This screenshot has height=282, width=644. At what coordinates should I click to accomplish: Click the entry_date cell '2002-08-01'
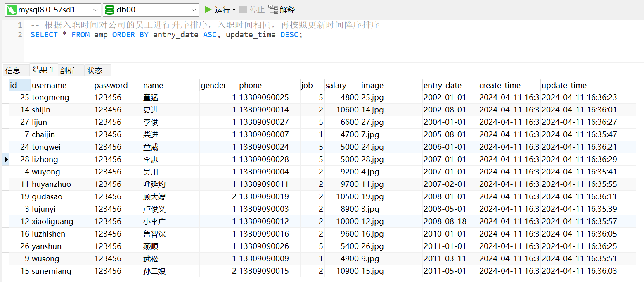click(x=450, y=110)
